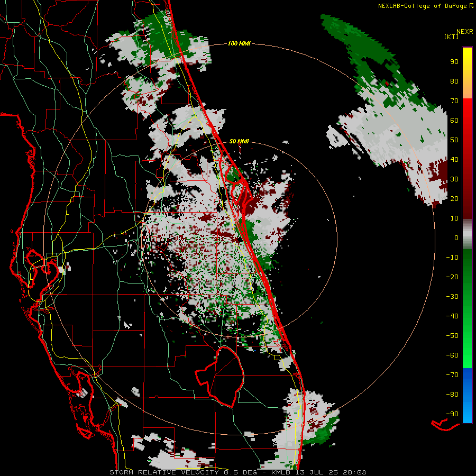Click the blue bottom segment of the color bar

click(467, 396)
